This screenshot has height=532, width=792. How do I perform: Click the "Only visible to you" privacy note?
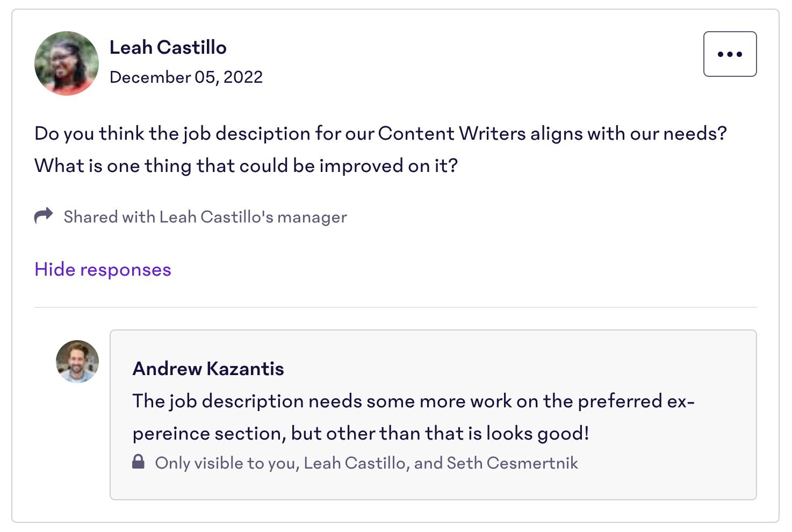pyautogui.click(x=366, y=463)
